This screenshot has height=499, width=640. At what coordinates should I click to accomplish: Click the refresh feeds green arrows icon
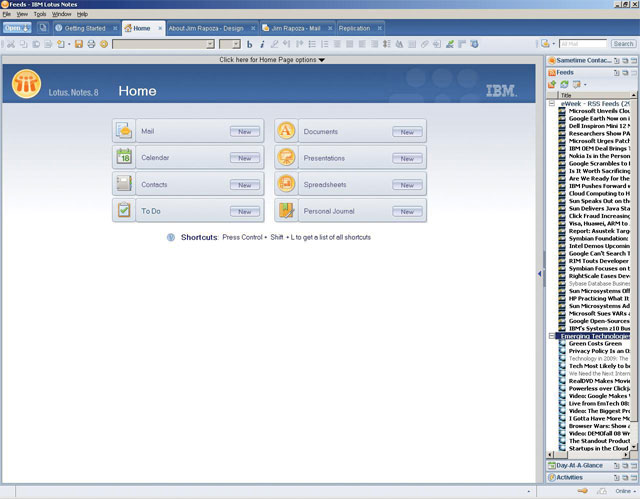(x=564, y=84)
